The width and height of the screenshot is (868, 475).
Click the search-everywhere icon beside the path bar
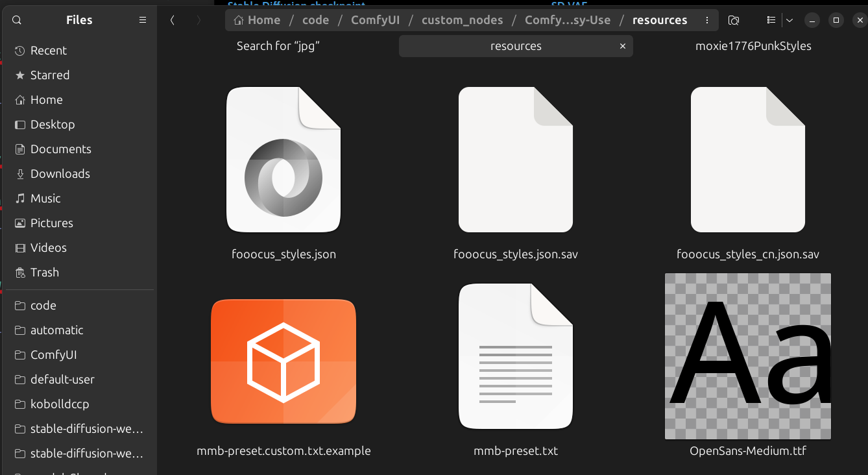coord(734,20)
